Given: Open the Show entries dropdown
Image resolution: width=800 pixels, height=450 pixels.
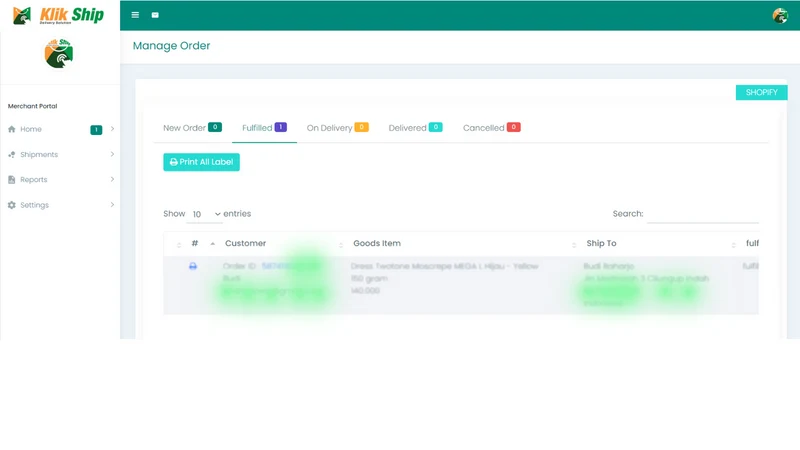Looking at the screenshot, I should (x=205, y=214).
